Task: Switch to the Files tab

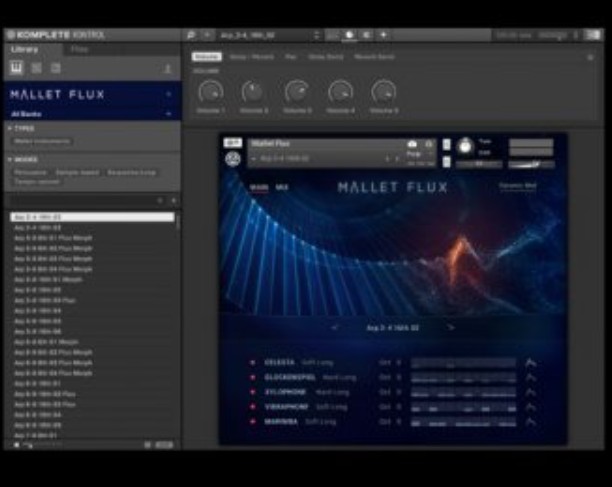Action: (x=80, y=50)
